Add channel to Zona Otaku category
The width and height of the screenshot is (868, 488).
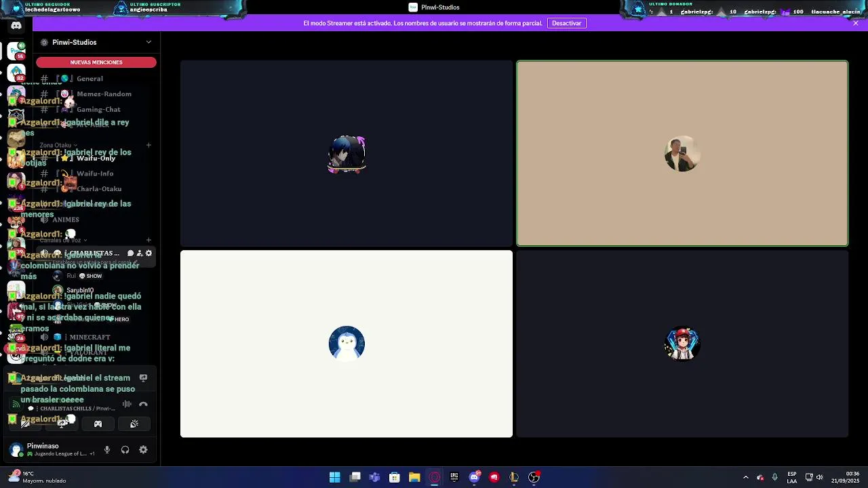[x=149, y=145]
